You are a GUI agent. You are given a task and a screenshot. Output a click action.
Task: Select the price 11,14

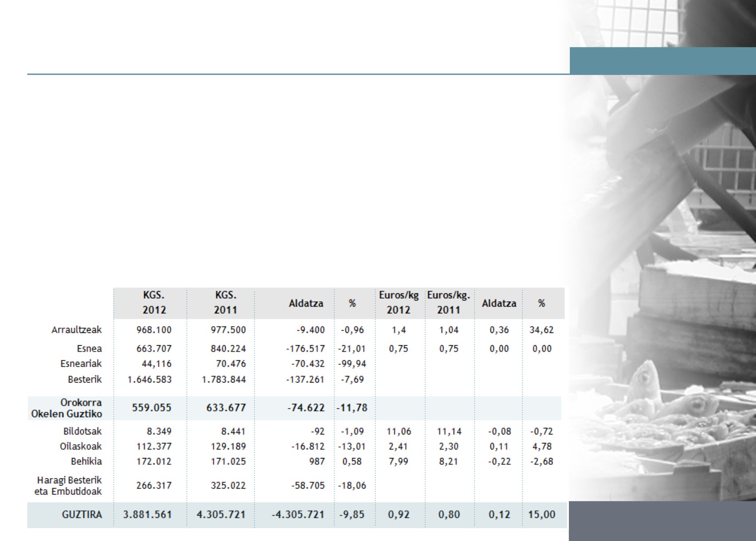point(449,431)
